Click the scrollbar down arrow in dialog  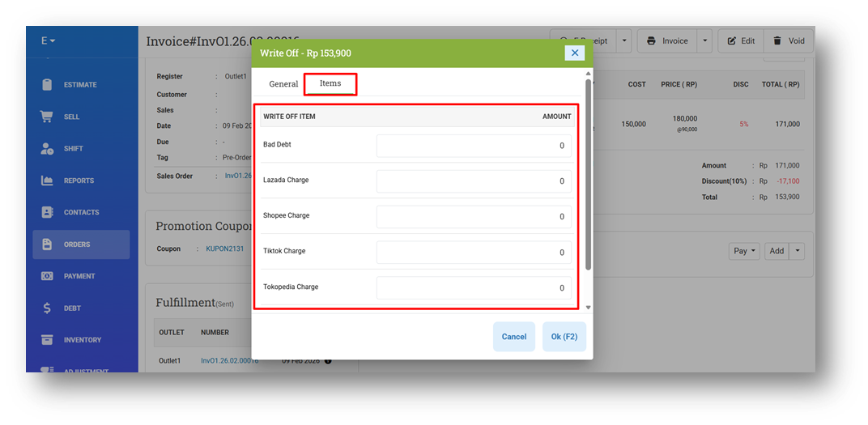pyautogui.click(x=589, y=307)
